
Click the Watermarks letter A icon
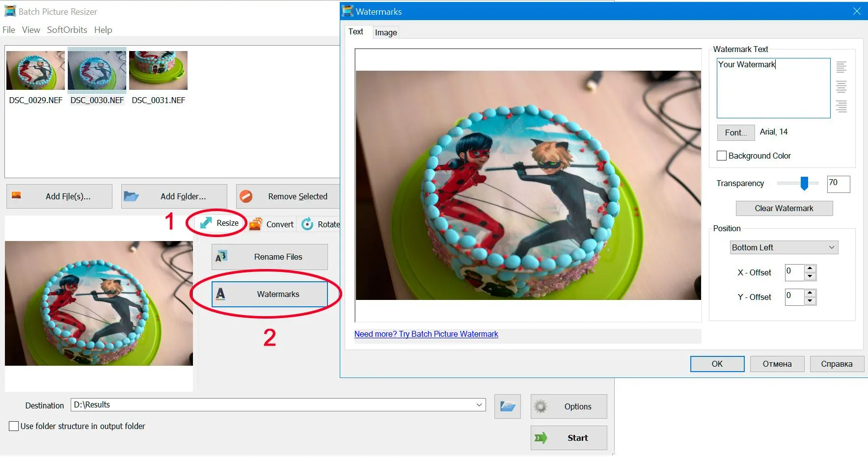point(220,294)
